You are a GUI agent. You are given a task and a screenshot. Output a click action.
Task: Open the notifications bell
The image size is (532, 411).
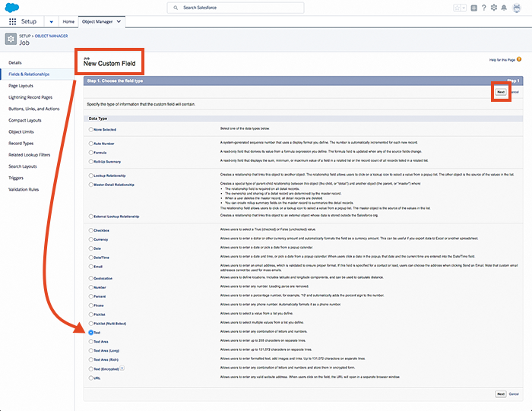pos(504,8)
